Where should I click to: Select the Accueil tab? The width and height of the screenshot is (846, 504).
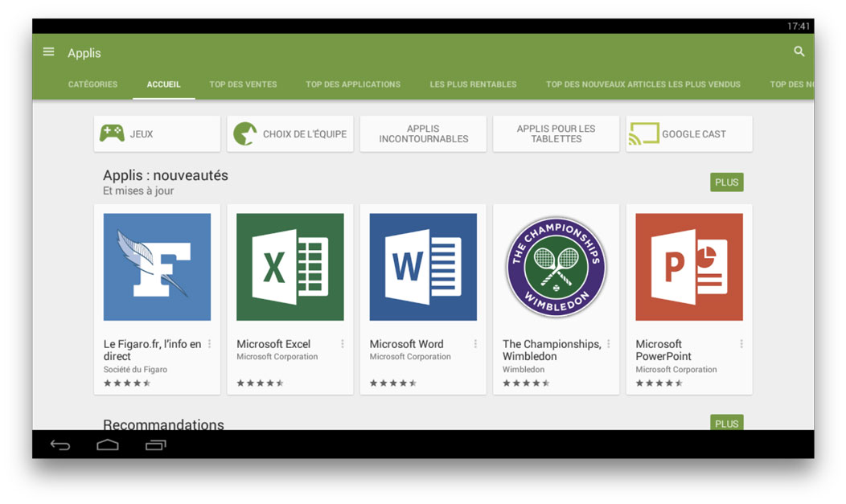[163, 84]
